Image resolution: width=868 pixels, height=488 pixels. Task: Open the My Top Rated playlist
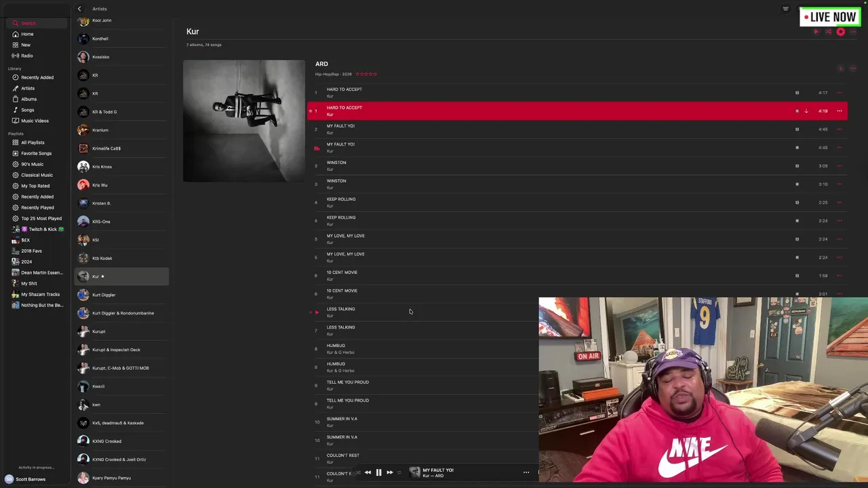(x=35, y=186)
